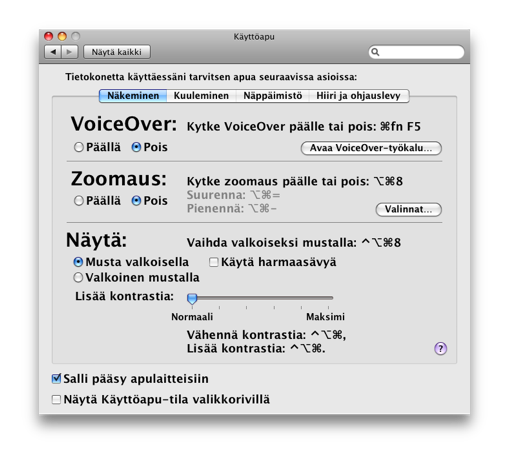Open the Näppäimistö tab
Viewport: 509px width, 463px height.
coord(273,96)
